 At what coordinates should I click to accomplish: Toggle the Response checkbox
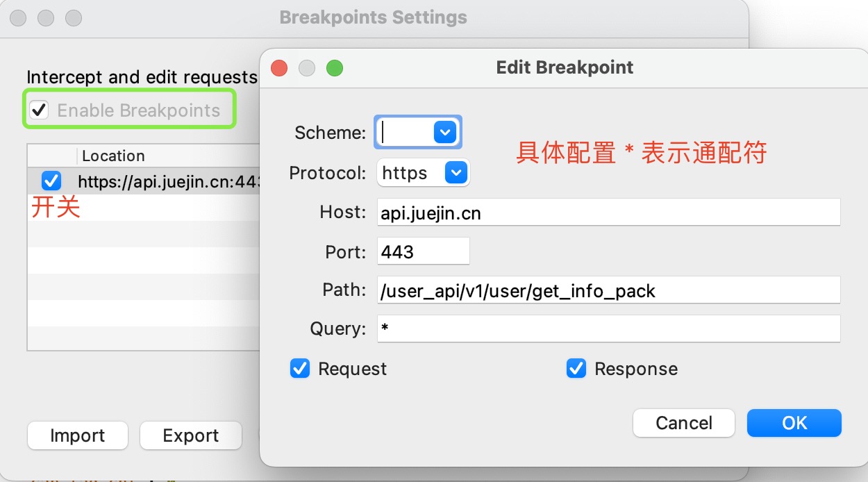576,368
